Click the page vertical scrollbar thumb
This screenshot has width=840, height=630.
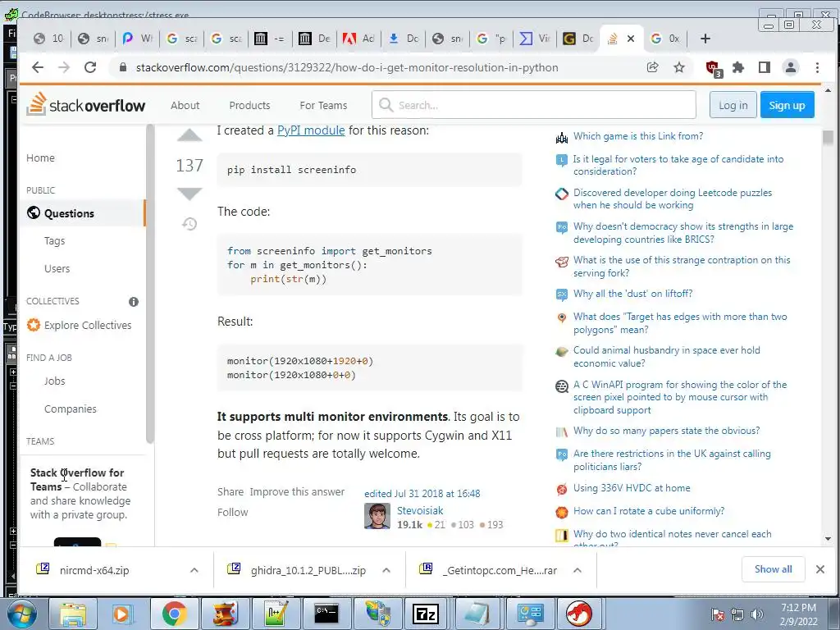[829, 138]
